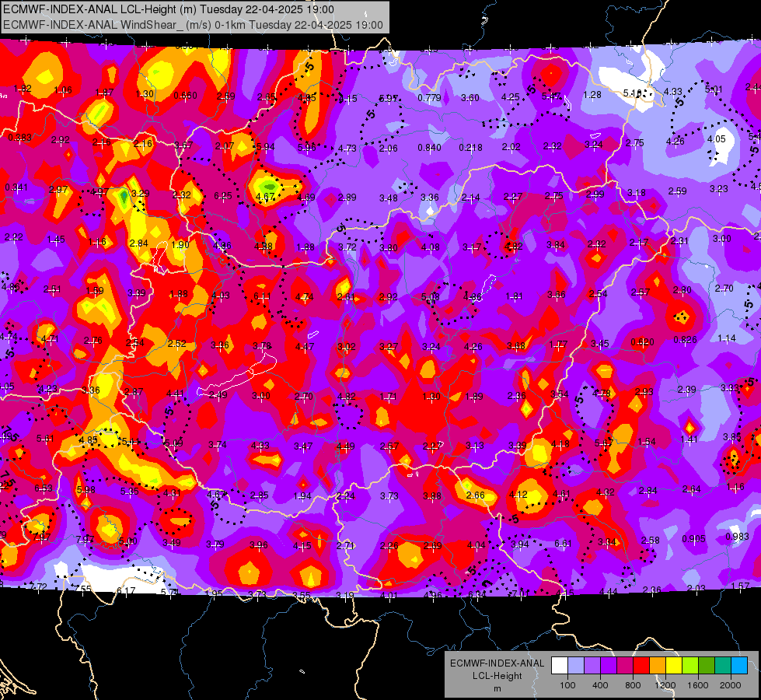Image resolution: width=761 pixels, height=700 pixels.
Task: Click the legend scale label 400
Action: (x=600, y=685)
